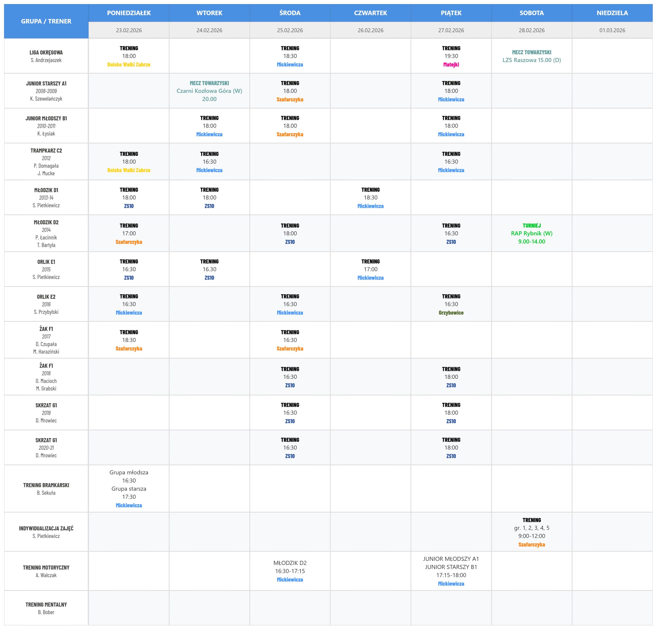This screenshot has height=644, width=657.
Task: Click the TRAMPKARZ C2 group label
Action: click(x=46, y=150)
